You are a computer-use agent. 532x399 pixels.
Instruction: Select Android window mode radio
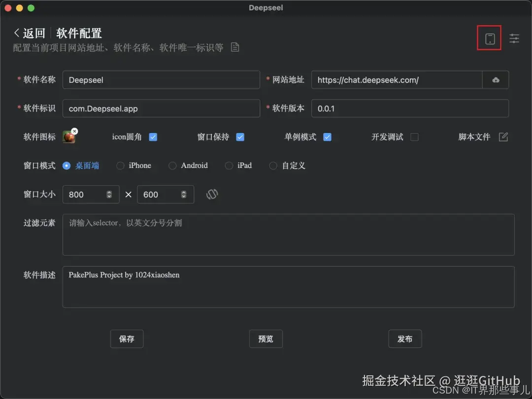click(172, 166)
